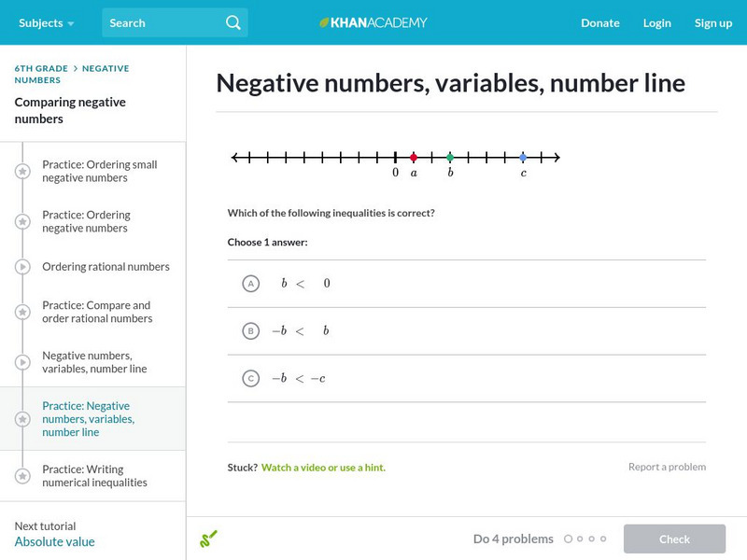Click Watch a video or use a hint
The width and height of the screenshot is (747, 560).
tap(323, 468)
